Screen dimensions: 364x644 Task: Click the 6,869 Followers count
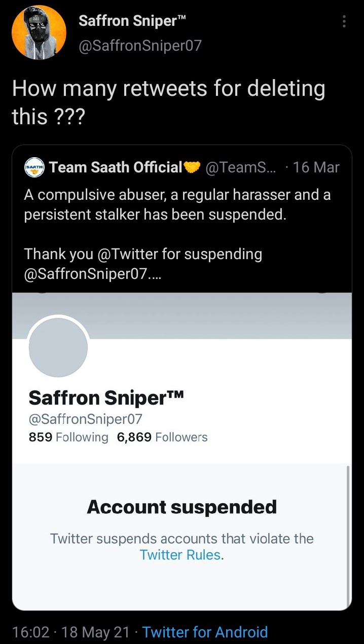pos(162,437)
